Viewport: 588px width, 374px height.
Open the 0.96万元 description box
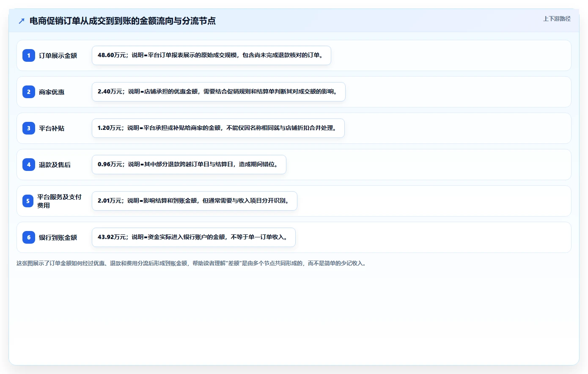tap(189, 165)
